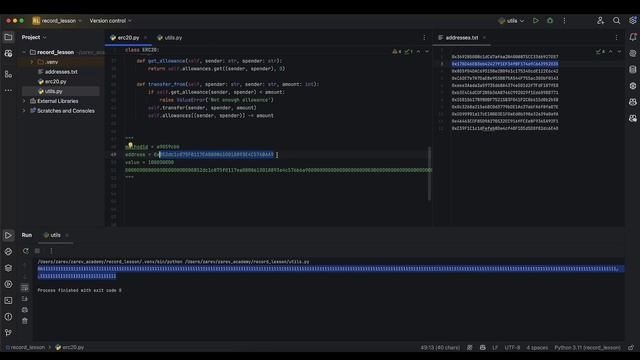Viewport: 640px width, 360px height.
Task: Open the Structure tool window
Action: coord(8,74)
